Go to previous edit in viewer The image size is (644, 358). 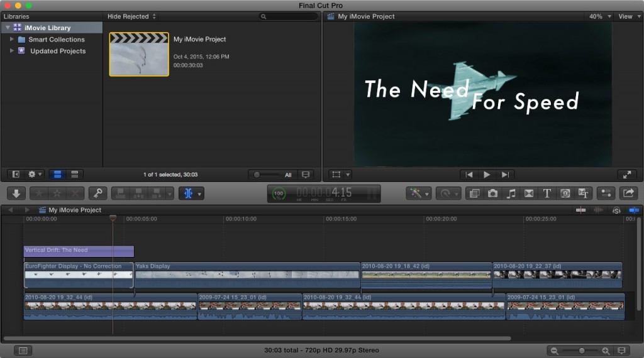(469, 175)
